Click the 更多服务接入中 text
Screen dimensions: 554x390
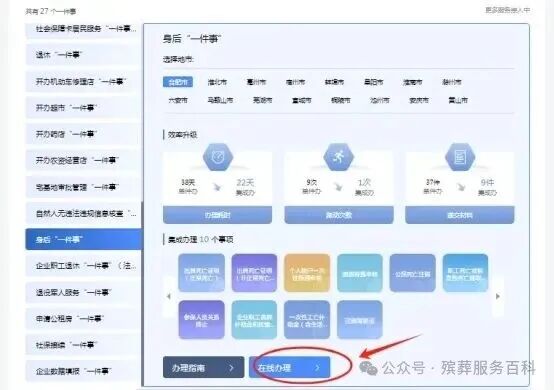[508, 10]
